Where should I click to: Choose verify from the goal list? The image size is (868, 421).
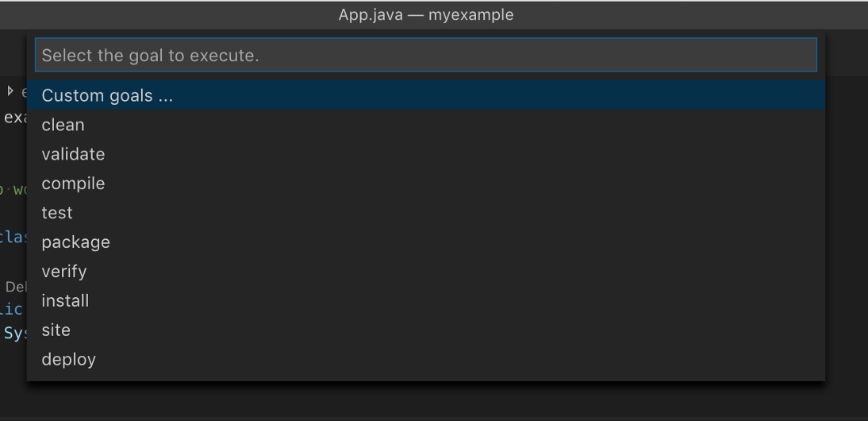[x=64, y=272]
